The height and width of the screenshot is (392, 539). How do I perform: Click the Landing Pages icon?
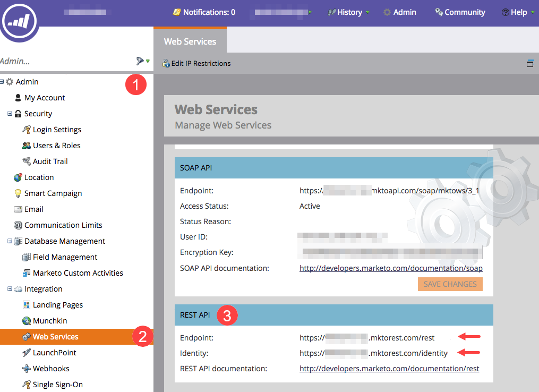[27, 305]
